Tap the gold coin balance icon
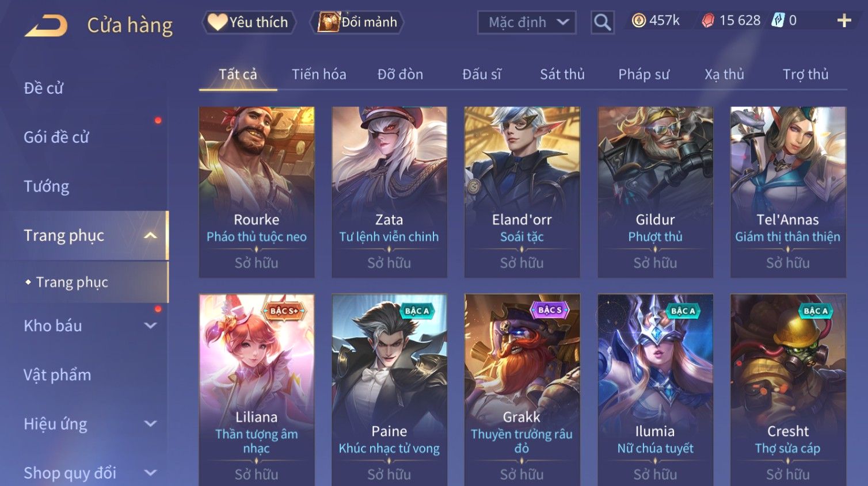 pyautogui.click(x=638, y=21)
